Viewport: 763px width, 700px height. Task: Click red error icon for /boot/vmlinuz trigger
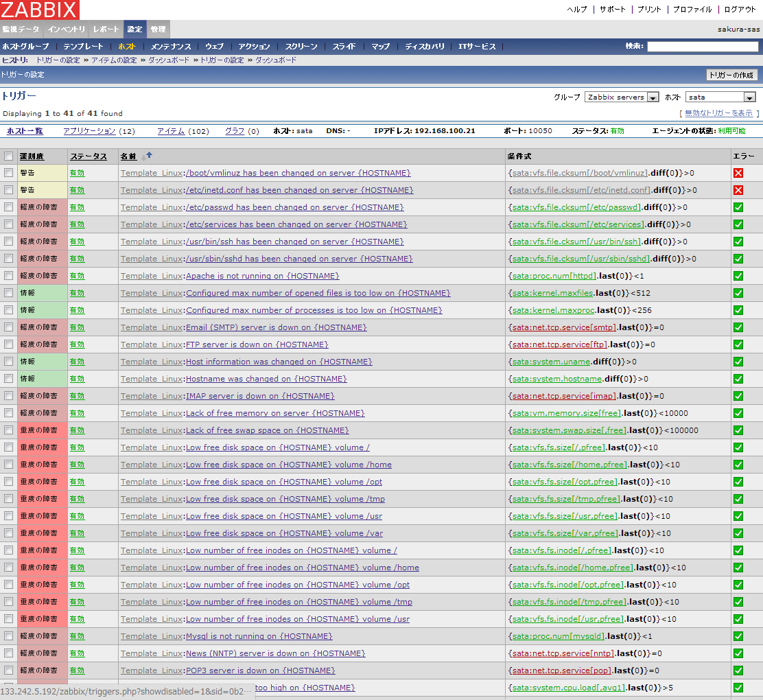(x=738, y=173)
